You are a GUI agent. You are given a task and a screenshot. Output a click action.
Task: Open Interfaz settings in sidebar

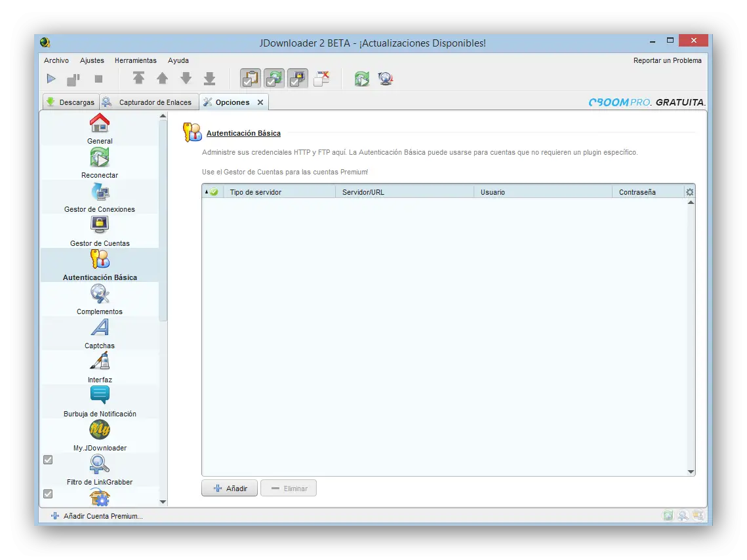click(100, 368)
